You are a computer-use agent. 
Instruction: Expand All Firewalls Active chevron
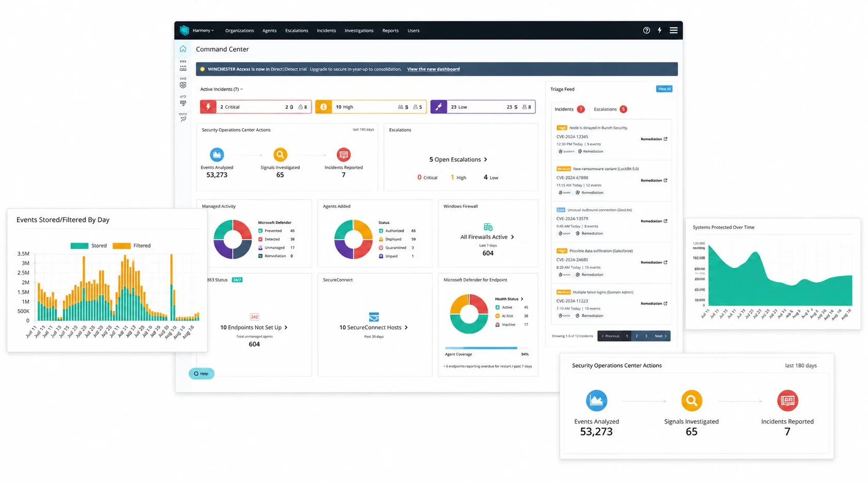(512, 237)
